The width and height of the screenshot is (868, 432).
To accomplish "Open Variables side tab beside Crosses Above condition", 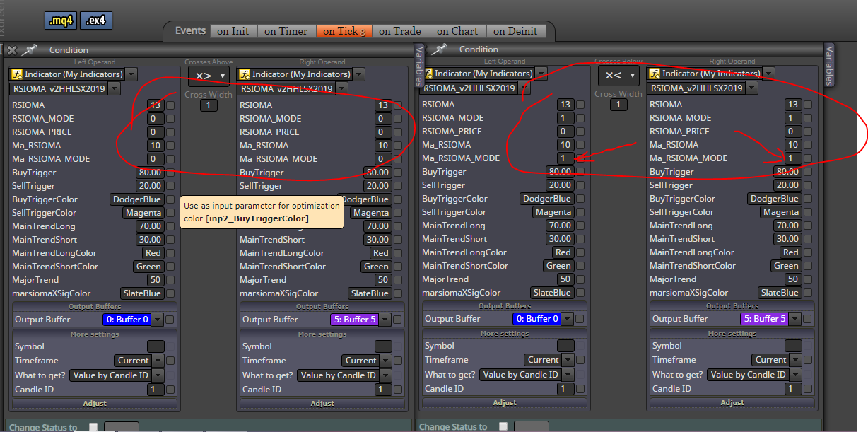I will (x=419, y=65).
